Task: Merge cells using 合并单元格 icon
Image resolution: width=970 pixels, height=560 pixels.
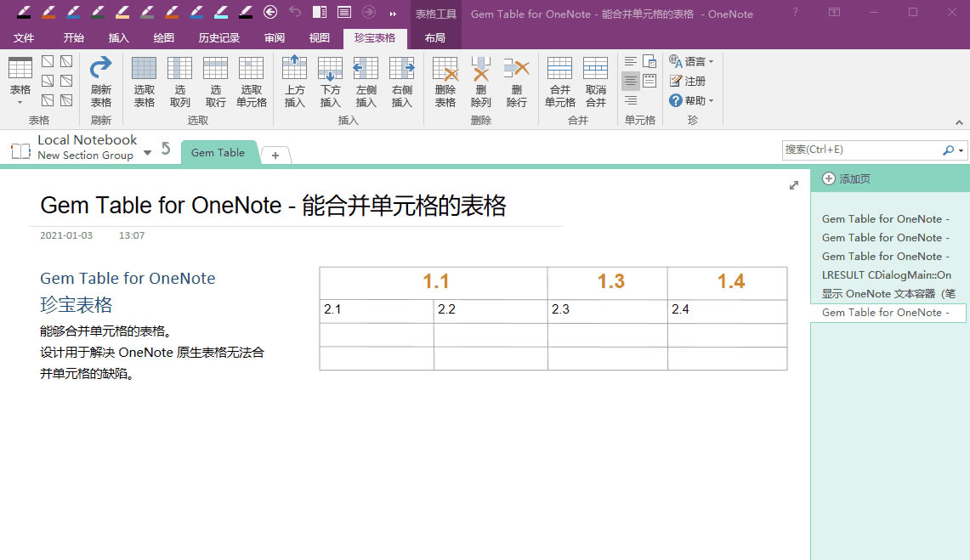Action: pos(559,82)
